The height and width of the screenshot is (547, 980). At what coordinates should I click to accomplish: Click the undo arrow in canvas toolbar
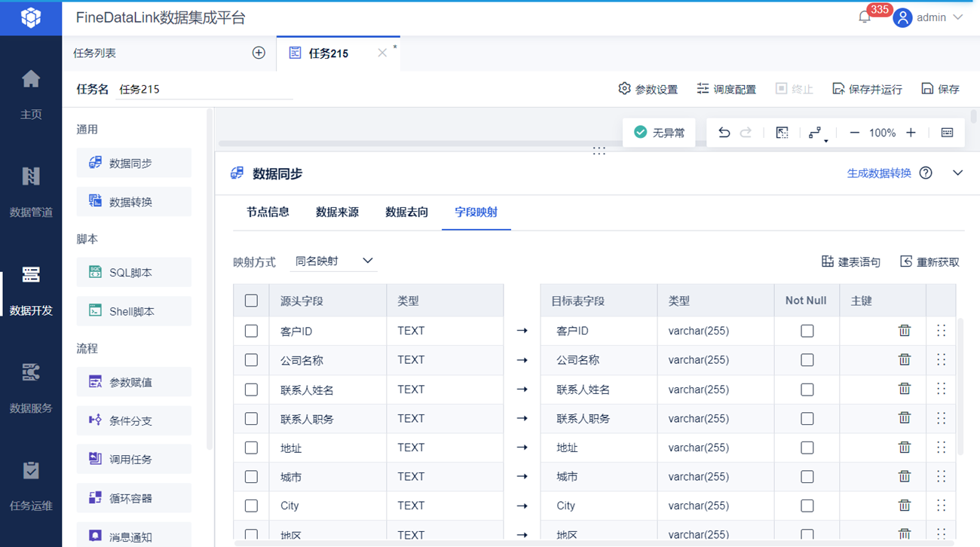pos(724,133)
